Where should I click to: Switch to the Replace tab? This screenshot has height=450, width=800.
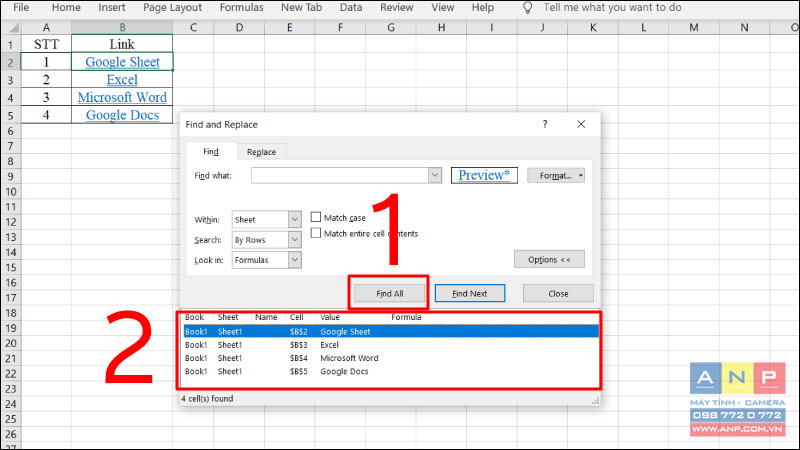[x=261, y=152]
